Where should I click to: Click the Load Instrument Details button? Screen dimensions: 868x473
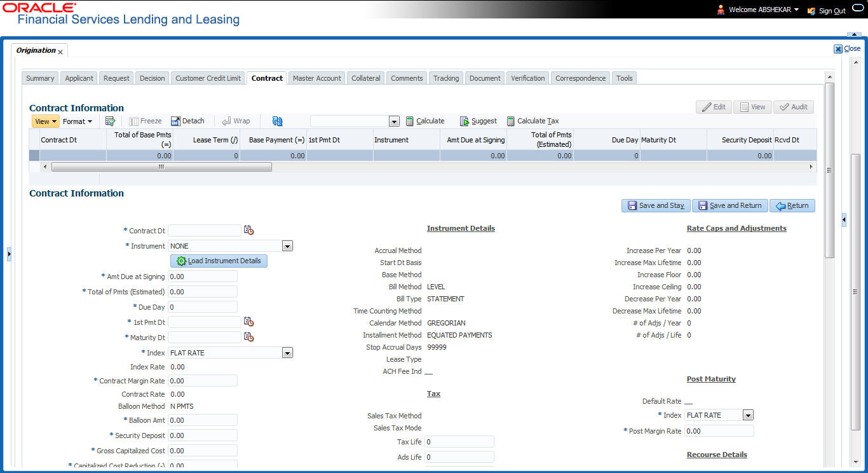click(x=219, y=261)
